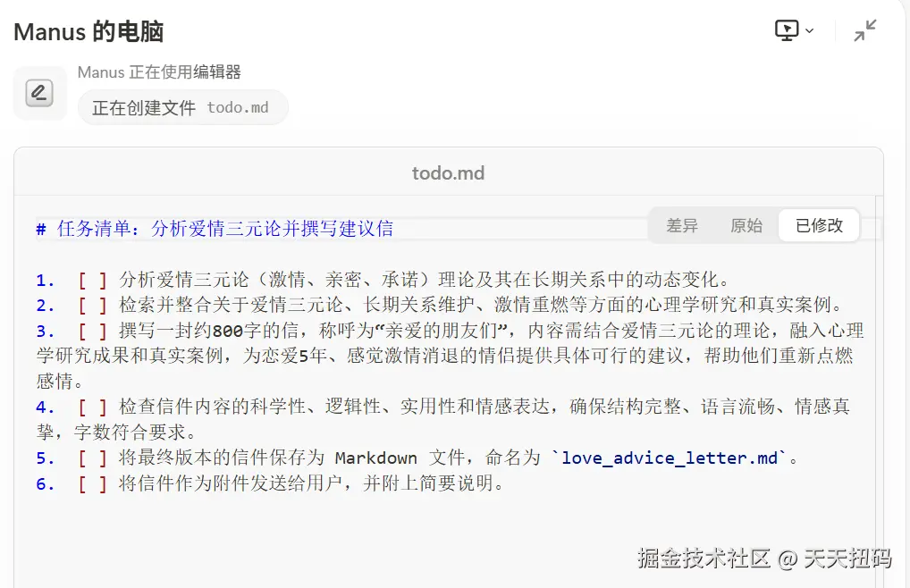Click the 正在创建文件 todo.md status pill
Image resolution: width=910 pixels, height=588 pixels.
[x=183, y=108]
